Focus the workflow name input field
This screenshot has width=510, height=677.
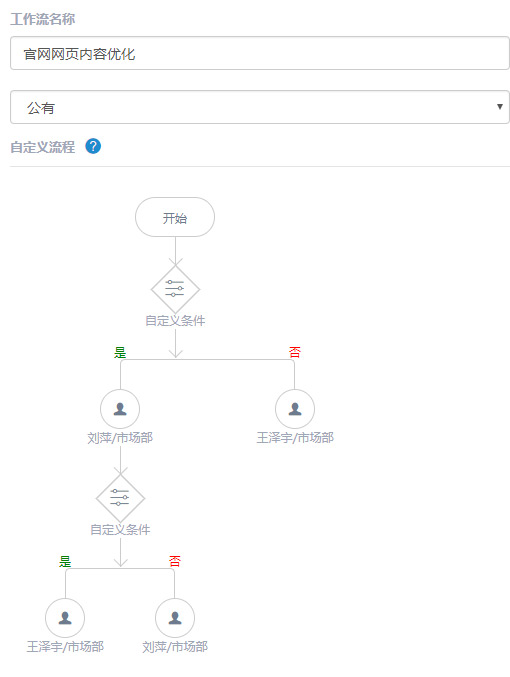[x=260, y=53]
